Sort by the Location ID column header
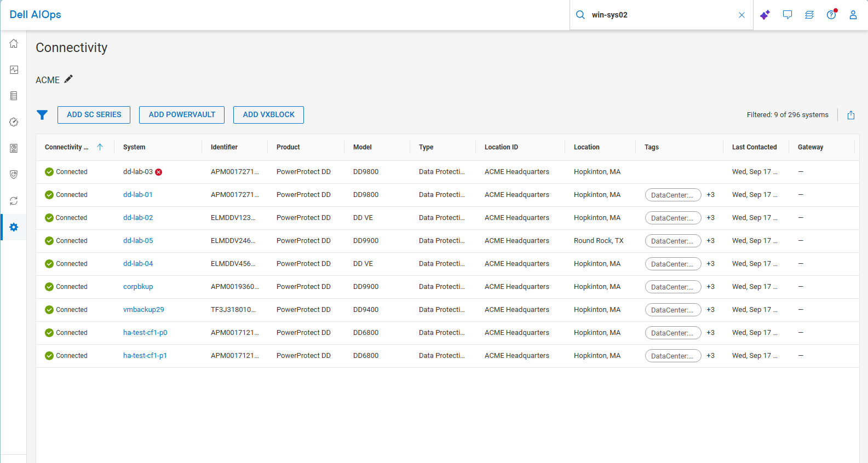Screen dimensions: 868x463 tap(501, 147)
